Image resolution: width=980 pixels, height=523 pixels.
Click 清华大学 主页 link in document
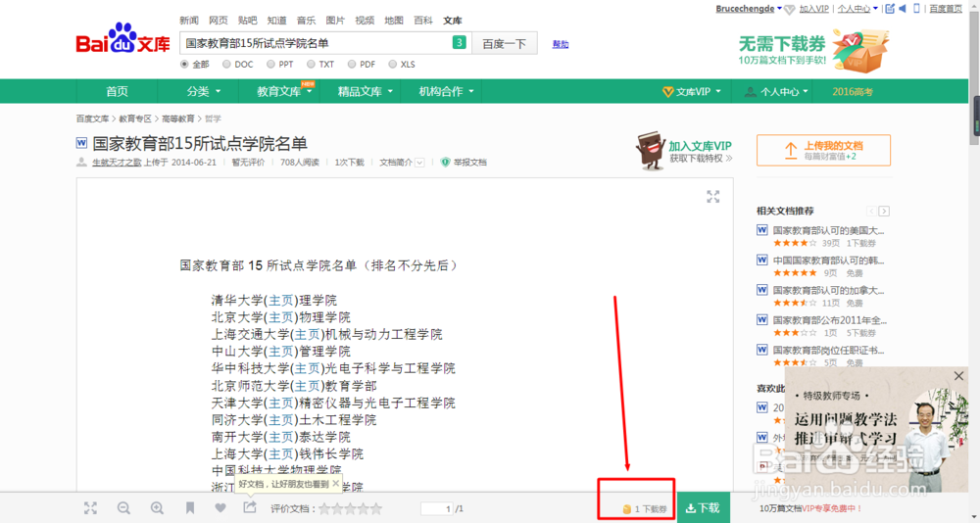[x=280, y=301]
